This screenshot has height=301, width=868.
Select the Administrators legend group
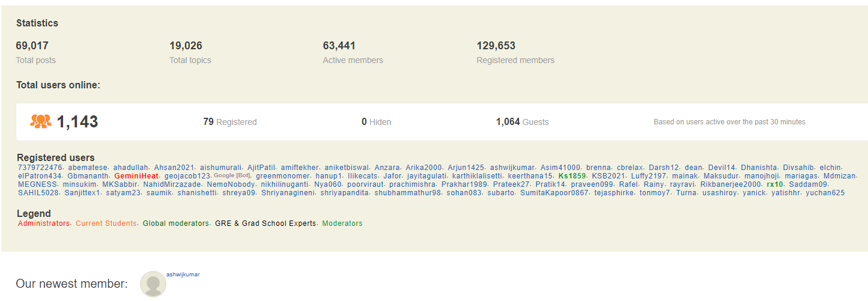coord(44,223)
